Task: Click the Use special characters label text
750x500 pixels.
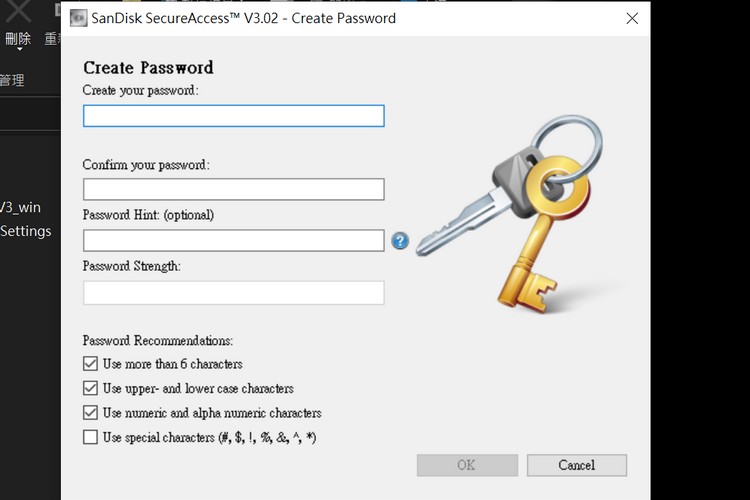Action: (210, 437)
